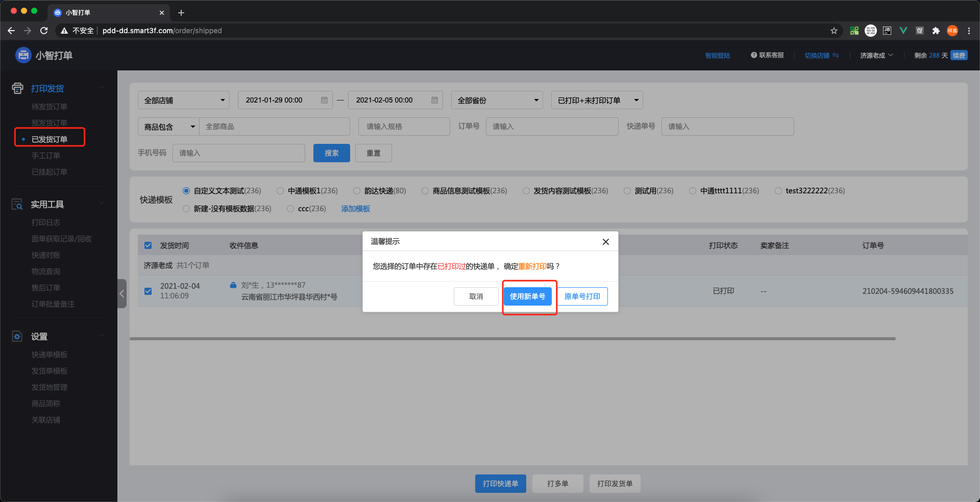Image resolution: width=980 pixels, height=502 pixels.
Task: Open the browser Extensions puzzle icon
Action: (936, 31)
